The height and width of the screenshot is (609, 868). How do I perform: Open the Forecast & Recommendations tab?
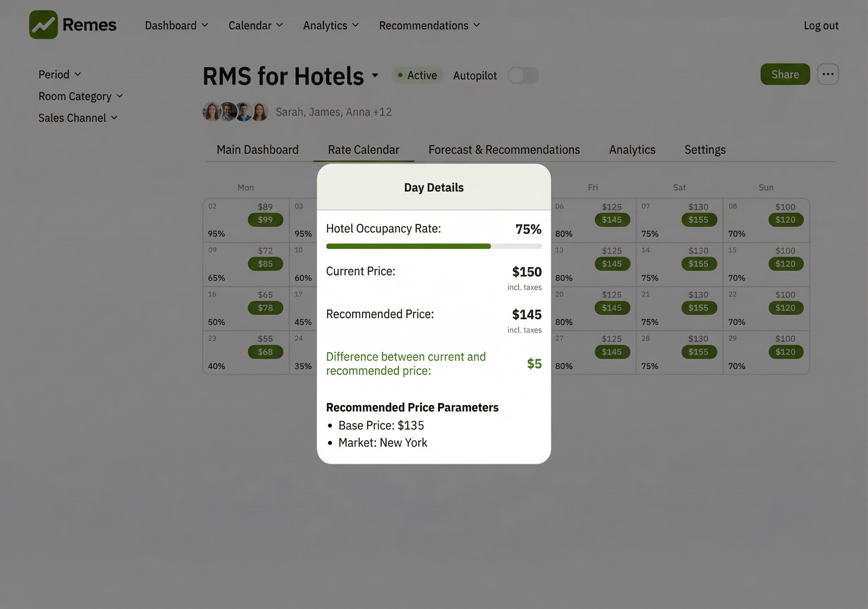pos(504,150)
